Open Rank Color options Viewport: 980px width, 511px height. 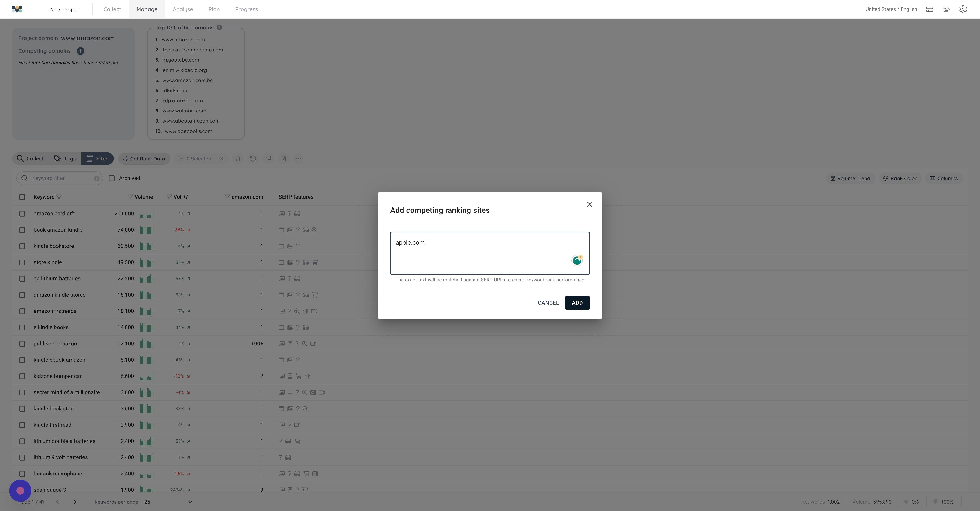pos(900,178)
